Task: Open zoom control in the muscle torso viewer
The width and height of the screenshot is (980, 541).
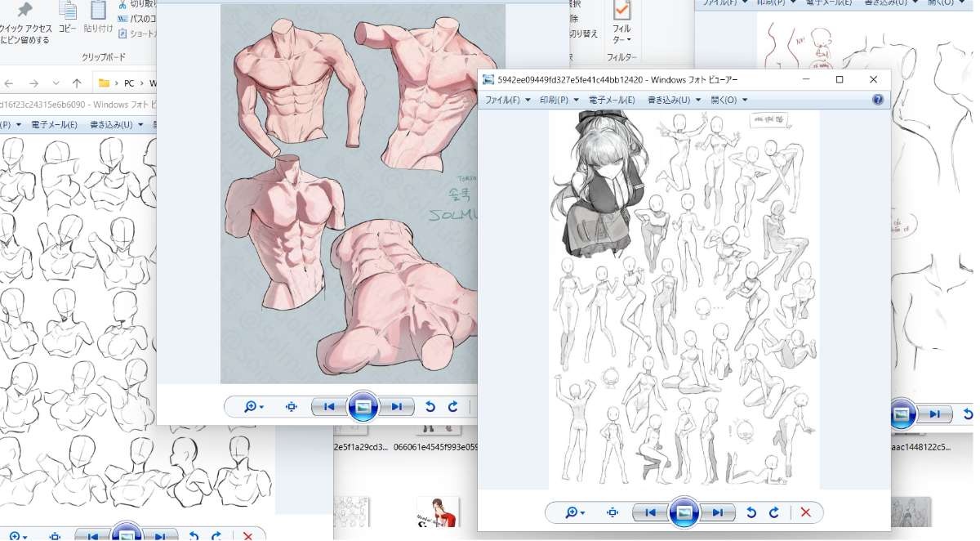Action: tap(254, 406)
